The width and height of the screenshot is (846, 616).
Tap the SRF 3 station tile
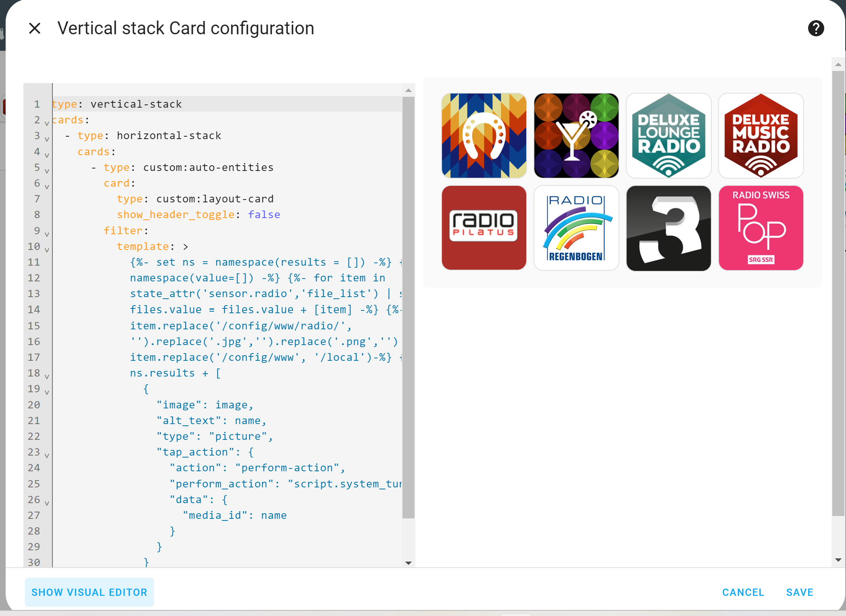[668, 228]
